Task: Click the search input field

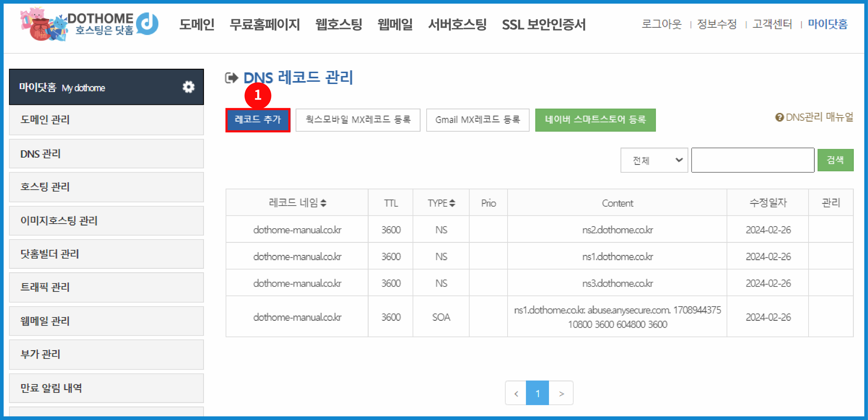Action: pos(753,160)
